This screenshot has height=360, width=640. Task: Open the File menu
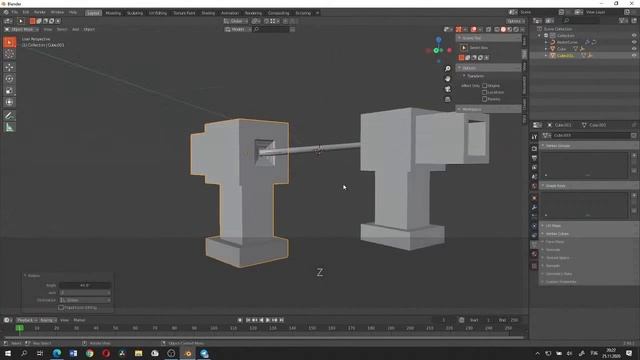pos(14,13)
